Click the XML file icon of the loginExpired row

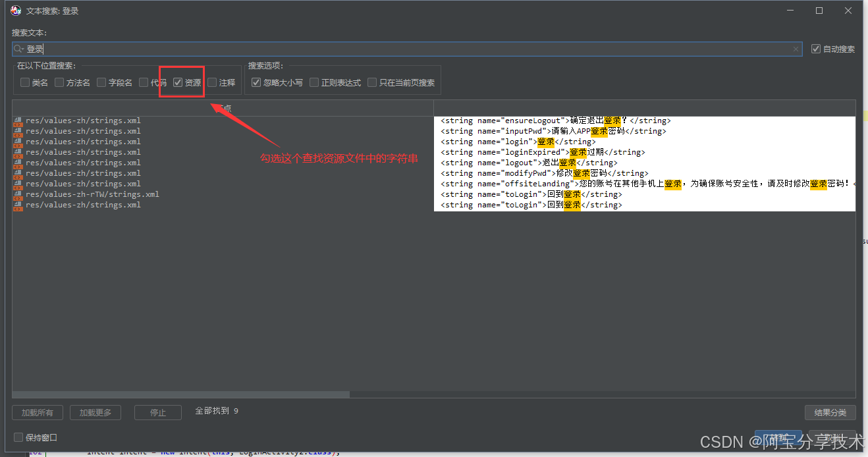[x=18, y=153]
